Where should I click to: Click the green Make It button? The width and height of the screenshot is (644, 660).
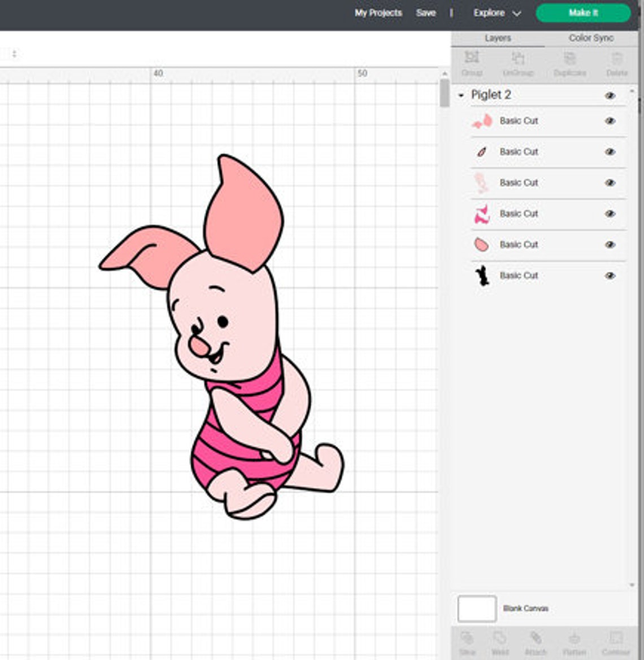pyautogui.click(x=583, y=13)
